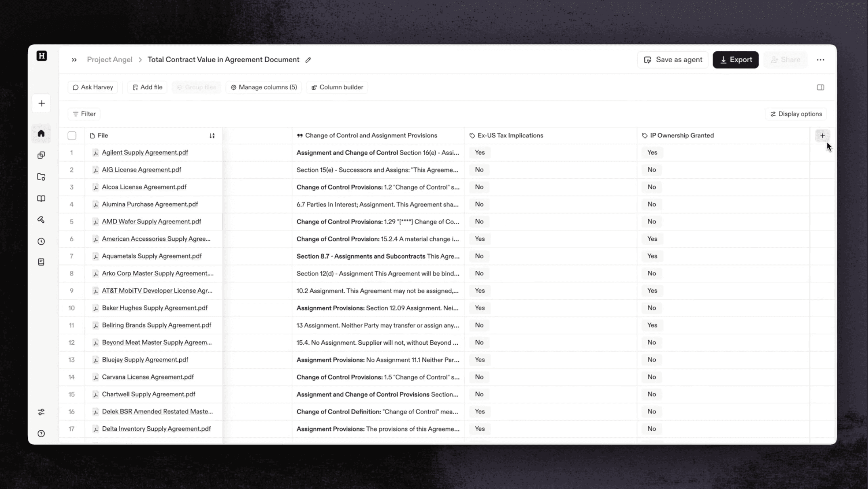Click the plus new item sidebar icon

click(42, 103)
